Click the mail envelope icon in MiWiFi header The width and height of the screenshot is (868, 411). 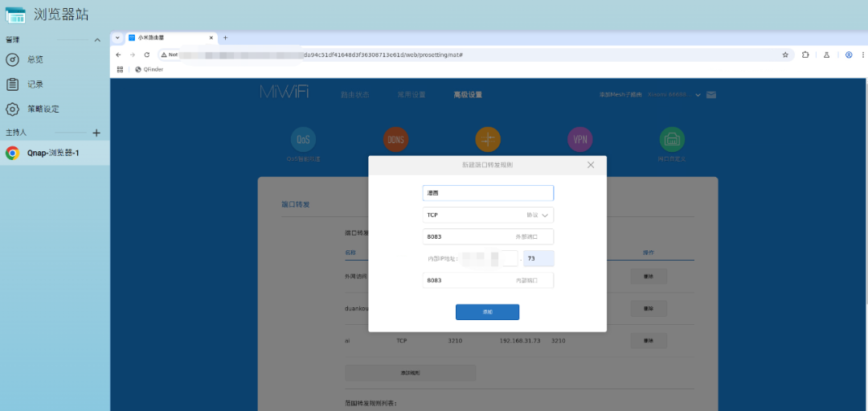pyautogui.click(x=711, y=95)
